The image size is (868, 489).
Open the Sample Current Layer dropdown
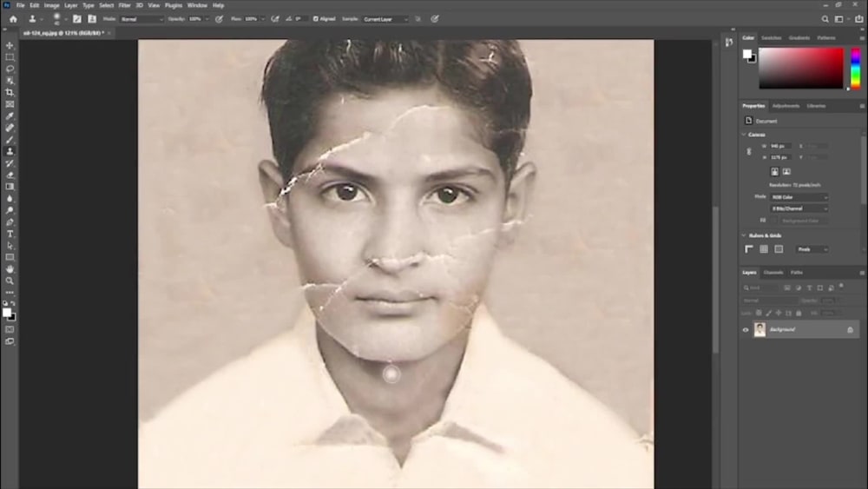tap(385, 19)
